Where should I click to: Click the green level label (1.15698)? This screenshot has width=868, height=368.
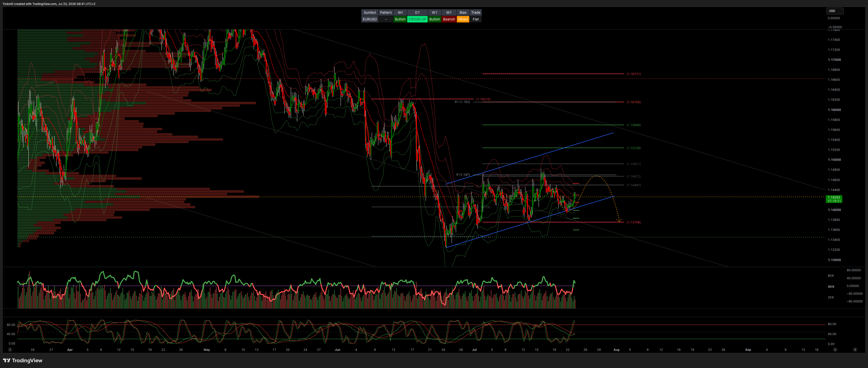[633, 125]
